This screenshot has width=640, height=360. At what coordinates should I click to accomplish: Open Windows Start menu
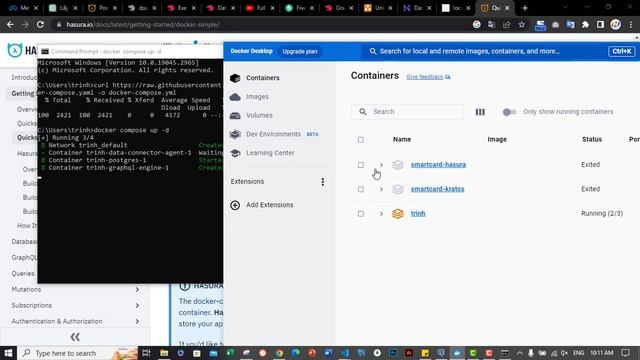(x=8, y=353)
